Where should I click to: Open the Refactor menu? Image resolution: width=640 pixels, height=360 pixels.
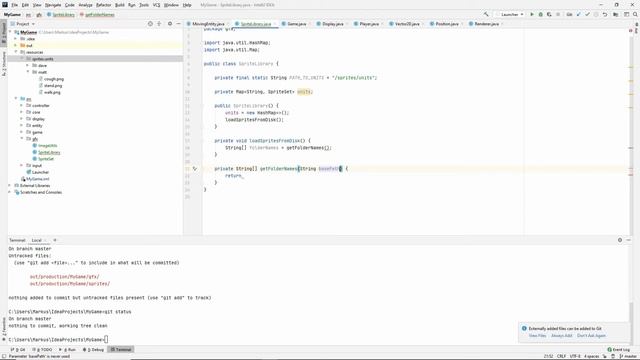pyautogui.click(x=104, y=5)
